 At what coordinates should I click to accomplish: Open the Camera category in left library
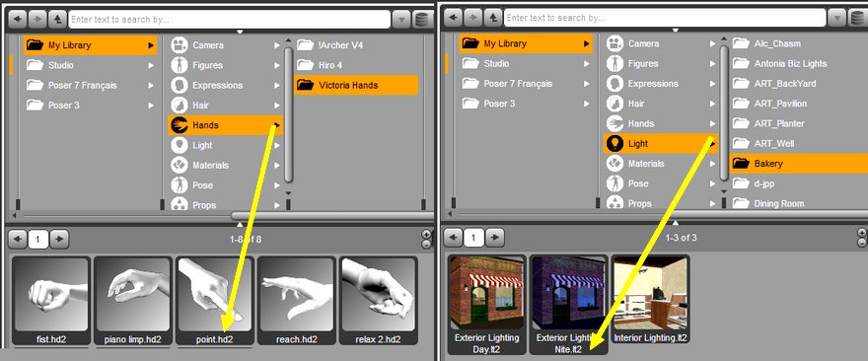pos(225,45)
